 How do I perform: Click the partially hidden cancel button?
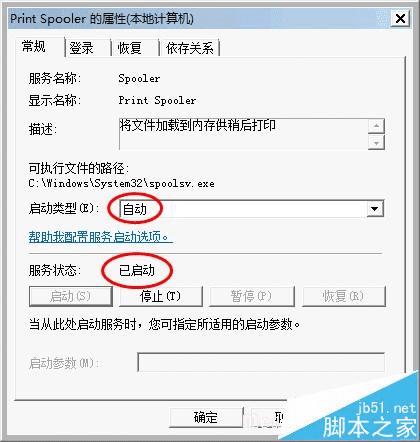(x=270, y=417)
